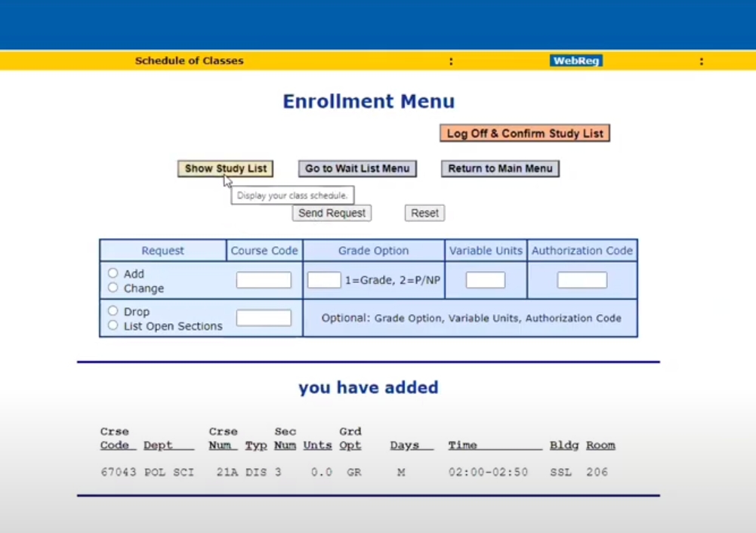Click Log Off & Confirm Study List

[525, 134]
